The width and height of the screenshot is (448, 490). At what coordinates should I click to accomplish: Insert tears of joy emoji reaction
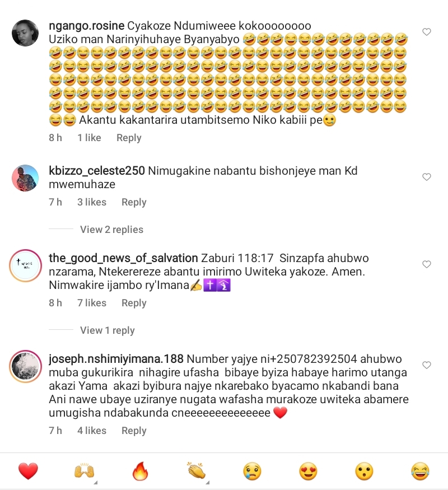(x=420, y=471)
